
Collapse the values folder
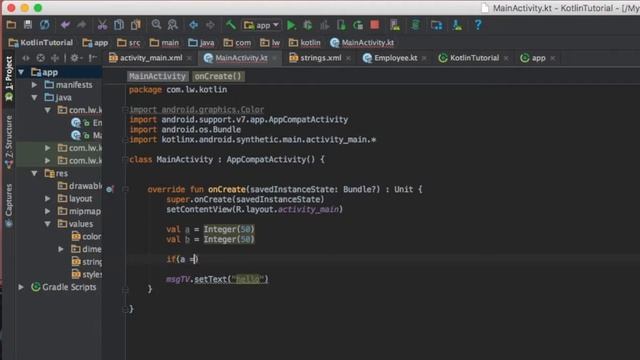(x=48, y=224)
